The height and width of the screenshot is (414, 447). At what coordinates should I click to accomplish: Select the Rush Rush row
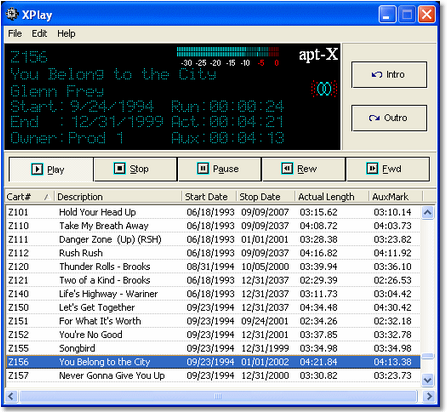coord(213,253)
